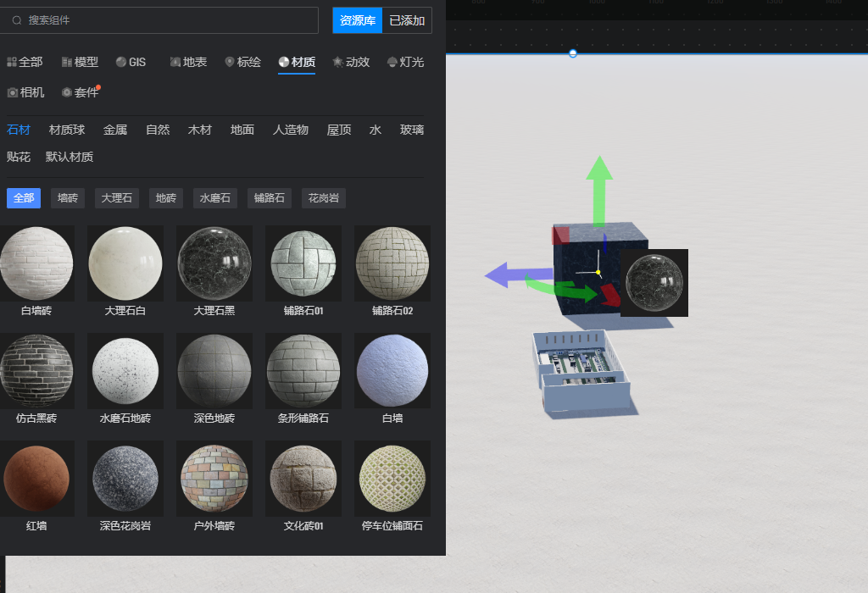The image size is (868, 593).
Task: Select the 金属 material type
Action: (x=115, y=130)
